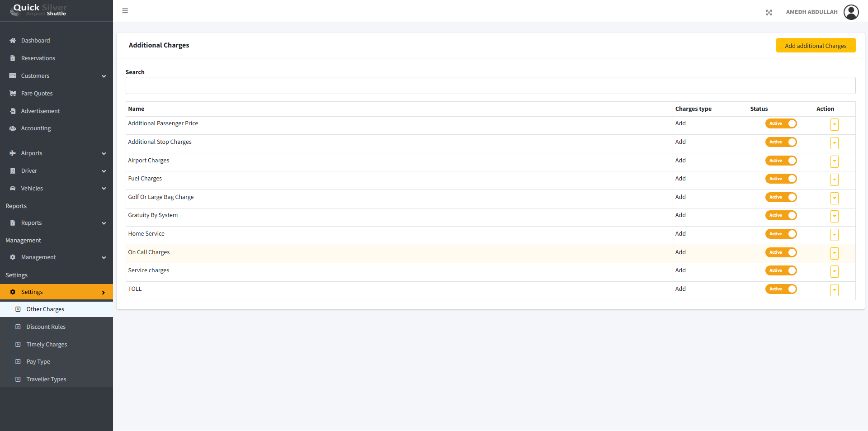868x431 pixels.
Task: Click the Dashboard home icon
Action: (13, 41)
